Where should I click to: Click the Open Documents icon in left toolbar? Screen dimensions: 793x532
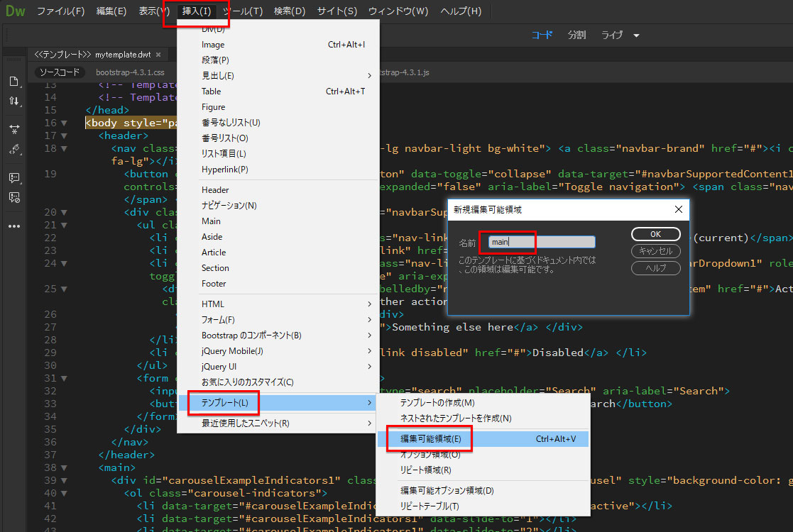tap(14, 81)
